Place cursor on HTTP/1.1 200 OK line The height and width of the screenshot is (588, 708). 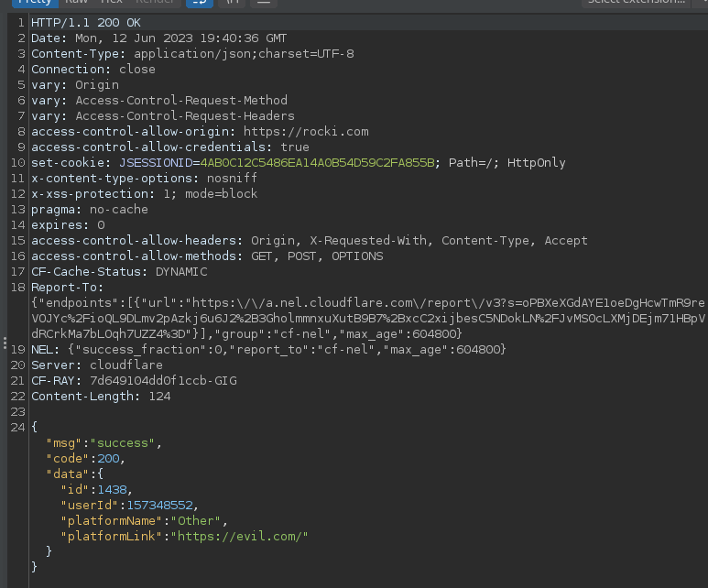[x=86, y=22]
